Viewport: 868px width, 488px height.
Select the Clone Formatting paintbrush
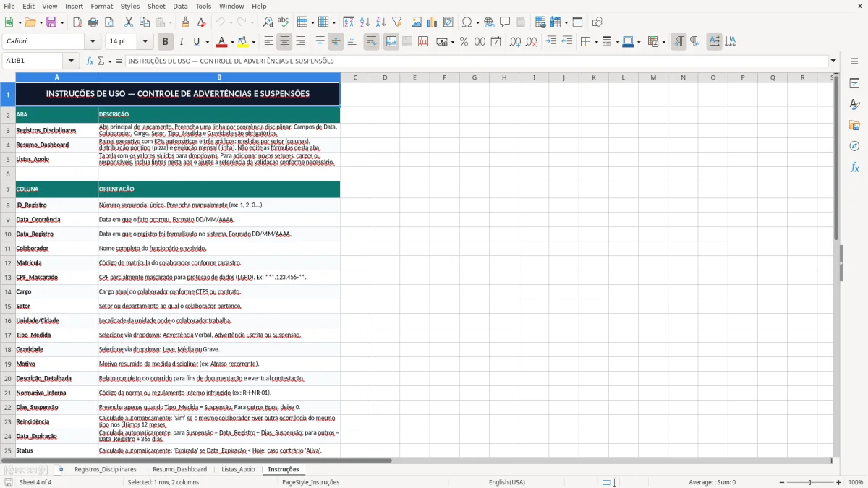tap(186, 22)
